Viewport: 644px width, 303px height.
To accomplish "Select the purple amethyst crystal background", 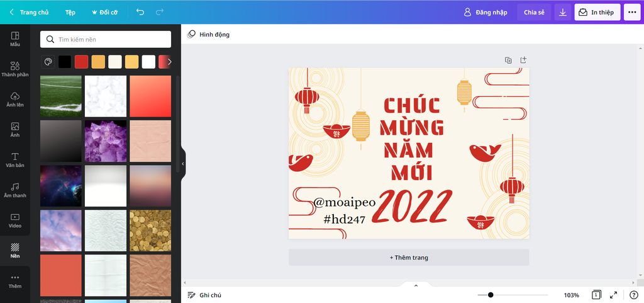I will click(x=106, y=141).
